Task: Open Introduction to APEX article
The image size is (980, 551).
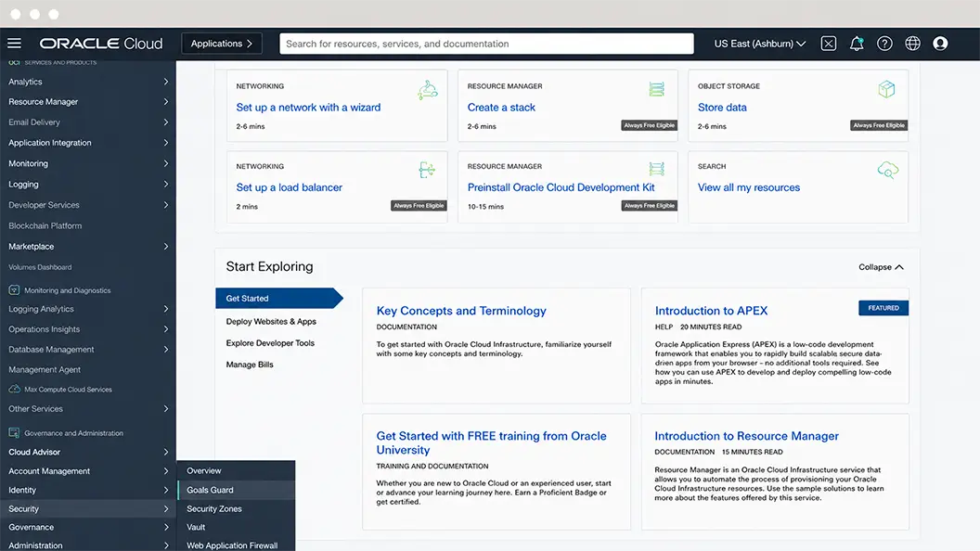Action: [x=711, y=311]
